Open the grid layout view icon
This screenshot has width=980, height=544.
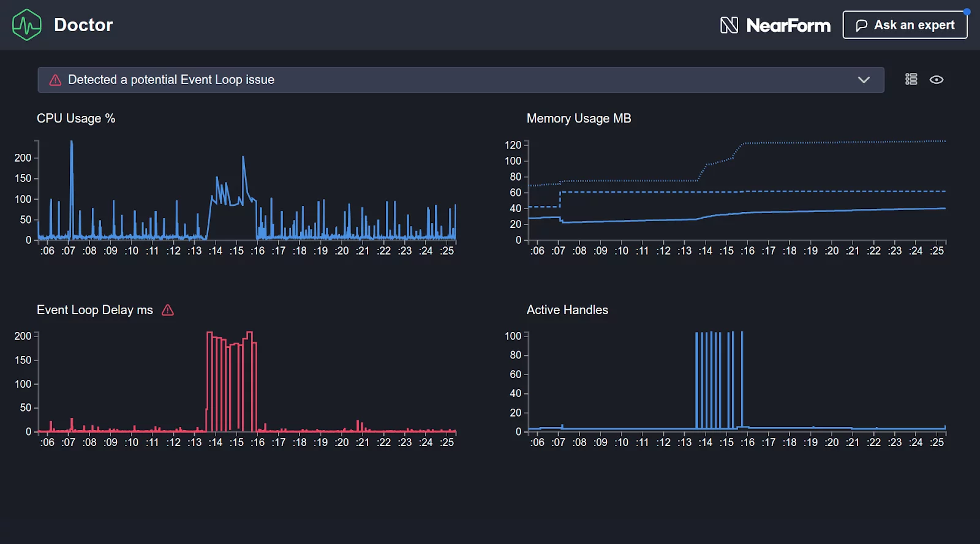coord(911,79)
